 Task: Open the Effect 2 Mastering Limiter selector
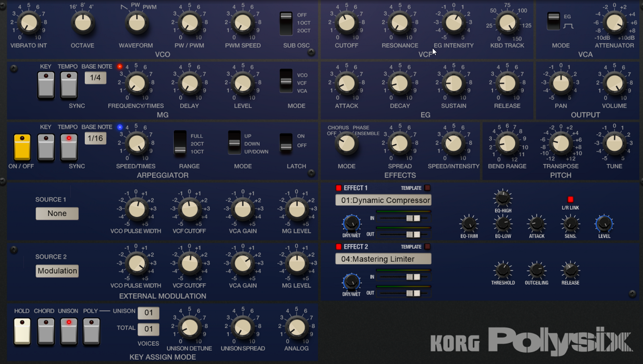point(383,259)
